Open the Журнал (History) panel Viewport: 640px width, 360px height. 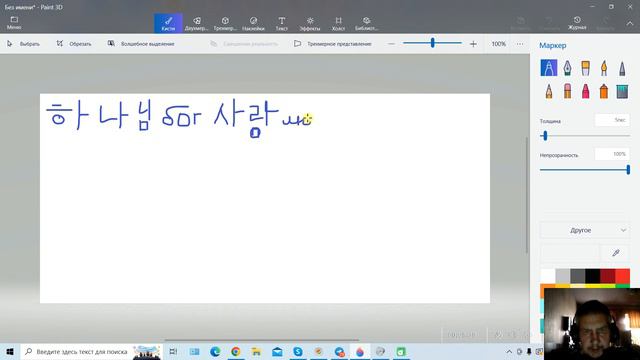click(x=577, y=23)
